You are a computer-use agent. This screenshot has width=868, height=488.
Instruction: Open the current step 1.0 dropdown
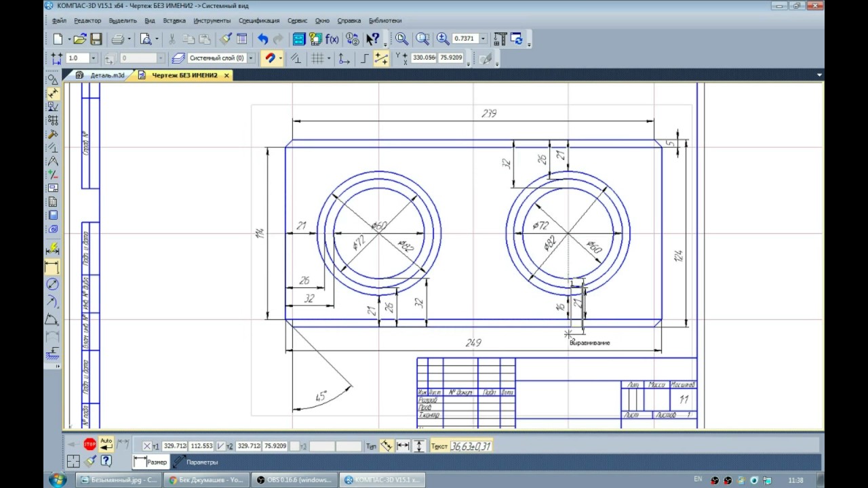click(x=94, y=59)
